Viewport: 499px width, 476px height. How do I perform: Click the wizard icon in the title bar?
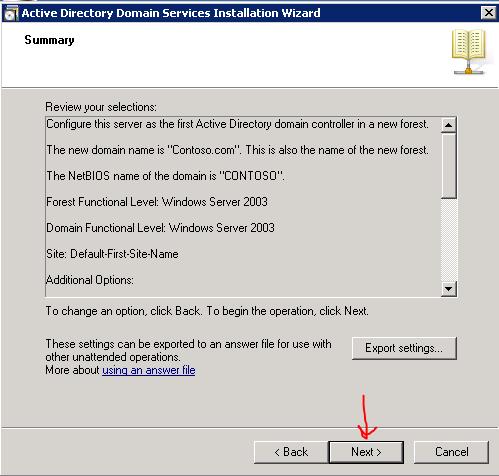click(11, 13)
